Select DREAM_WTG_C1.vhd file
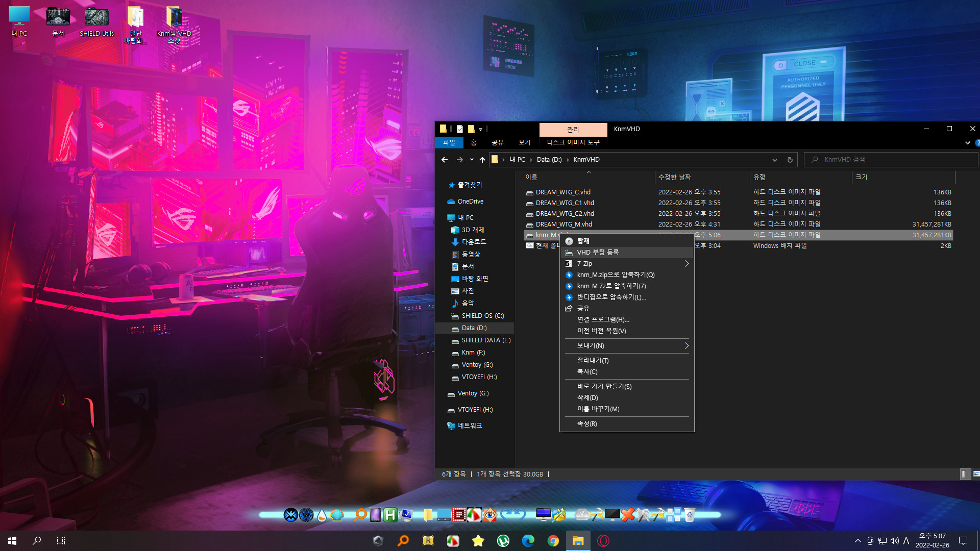Image resolution: width=980 pixels, height=551 pixels. [738, 203]
